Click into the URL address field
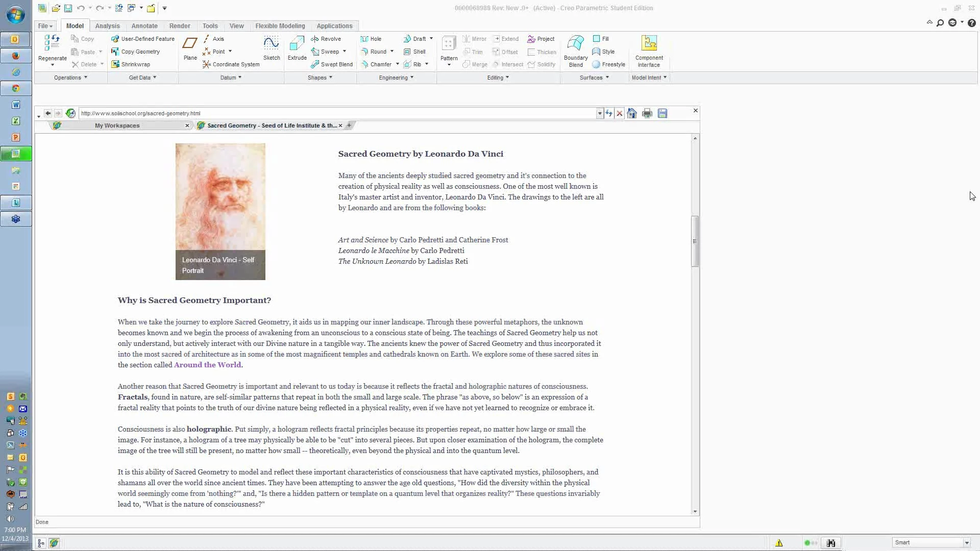The width and height of the screenshot is (980, 551). coord(337,113)
